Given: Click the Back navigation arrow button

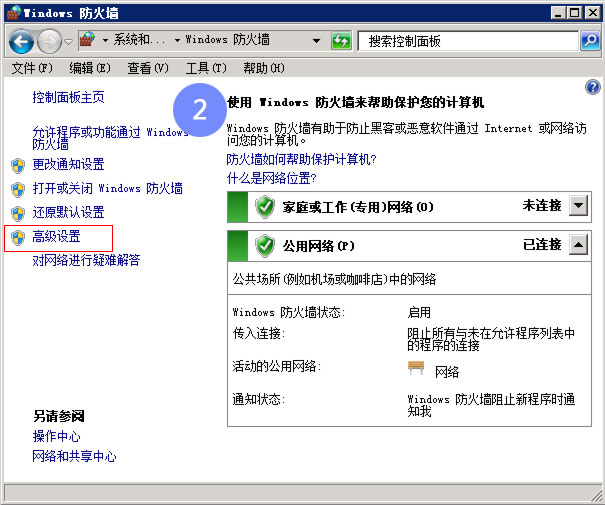Looking at the screenshot, I should [x=22, y=41].
